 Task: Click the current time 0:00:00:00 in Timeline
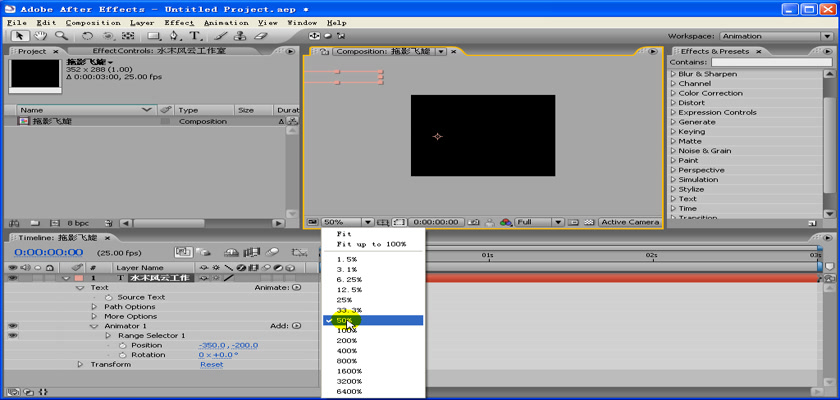48,253
